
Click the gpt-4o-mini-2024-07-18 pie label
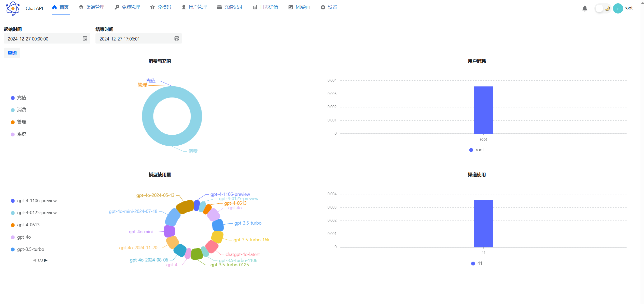(x=133, y=211)
